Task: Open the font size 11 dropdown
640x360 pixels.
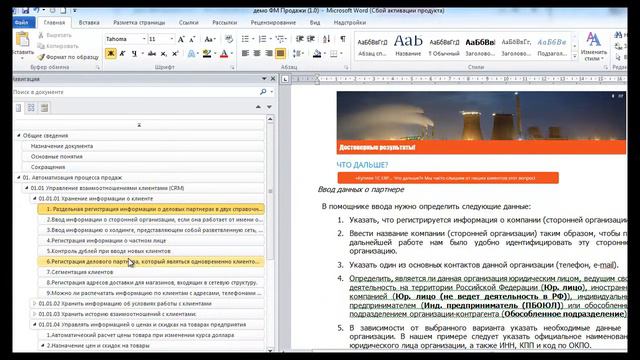Action: point(171,39)
